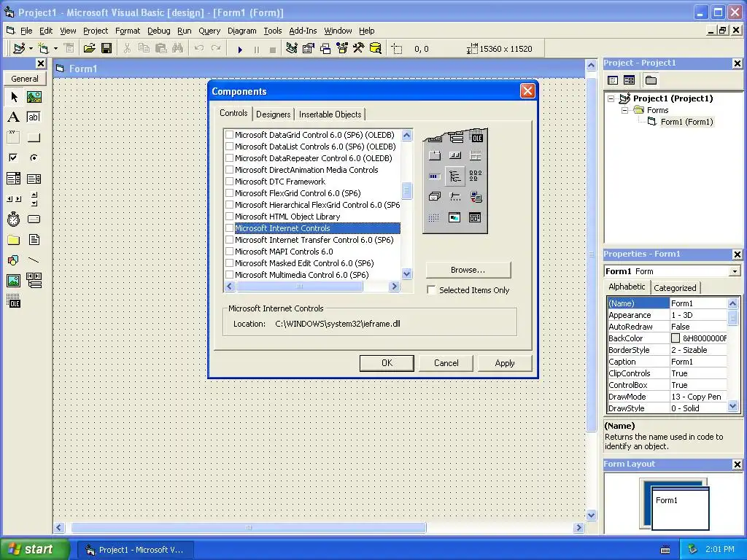Open the Add Form dropdown arrow in toolbar
Screen dimensions: 747x560
[55, 49]
